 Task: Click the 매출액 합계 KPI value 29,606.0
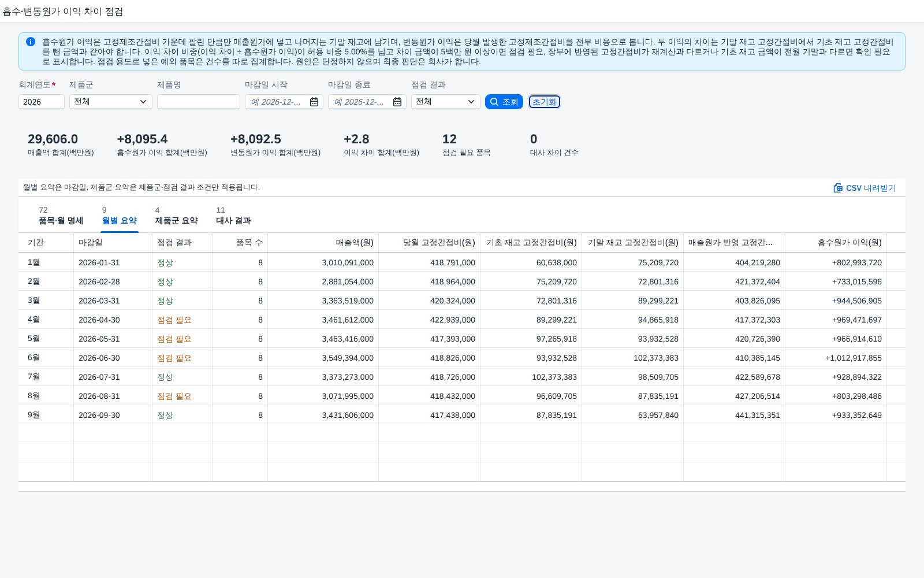(53, 139)
